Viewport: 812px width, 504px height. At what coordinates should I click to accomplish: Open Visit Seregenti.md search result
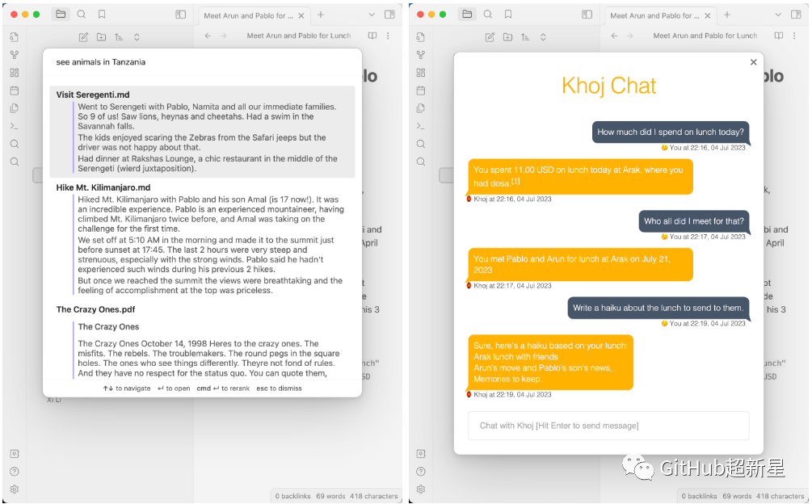(203, 132)
